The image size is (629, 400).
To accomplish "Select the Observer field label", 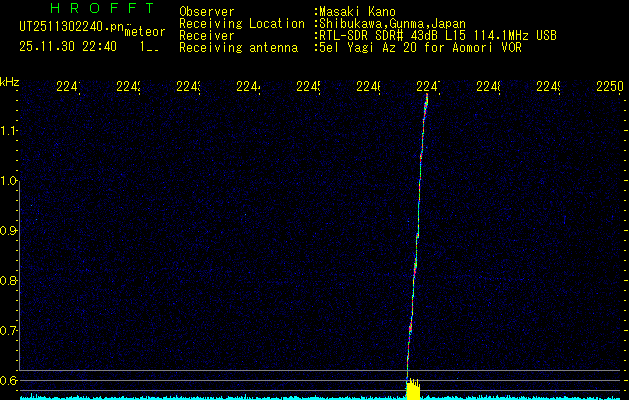I will (x=207, y=11).
